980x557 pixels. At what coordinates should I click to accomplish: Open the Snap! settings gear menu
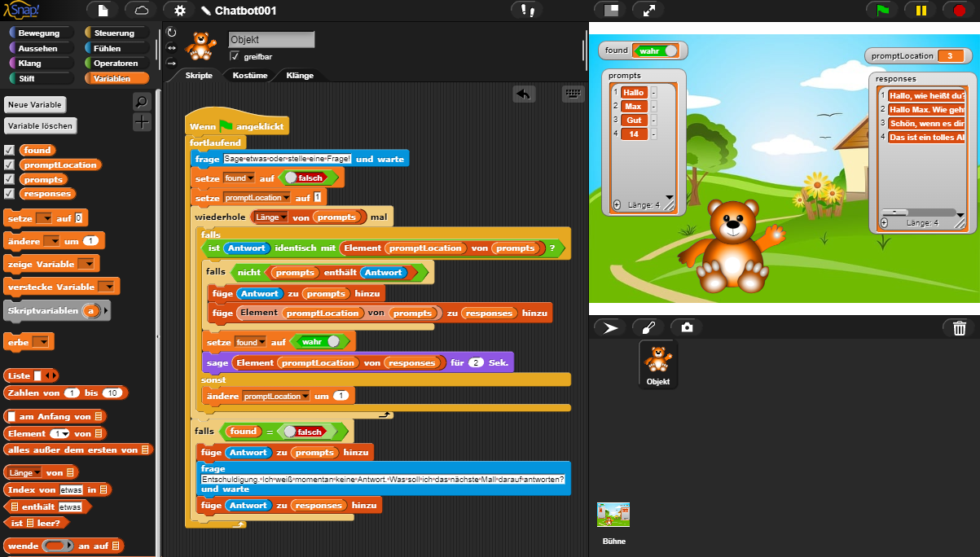(x=179, y=11)
